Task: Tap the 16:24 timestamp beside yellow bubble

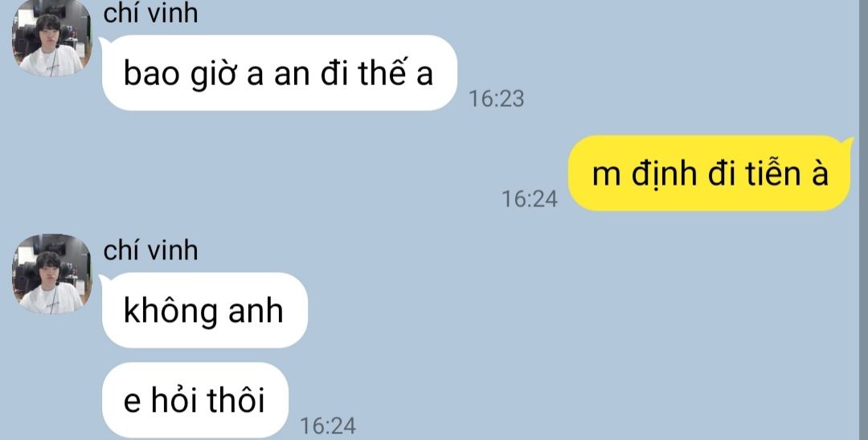Action: [x=529, y=199]
